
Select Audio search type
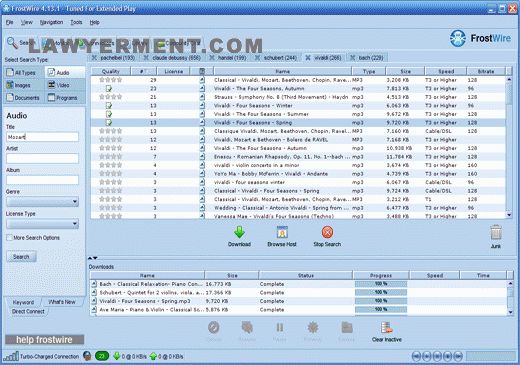tap(65, 72)
